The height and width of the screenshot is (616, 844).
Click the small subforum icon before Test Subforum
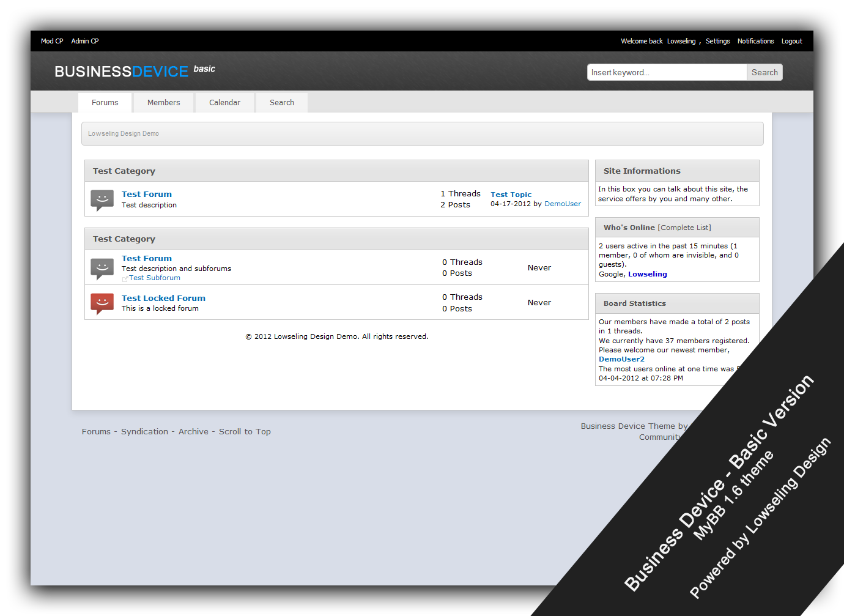(125, 278)
